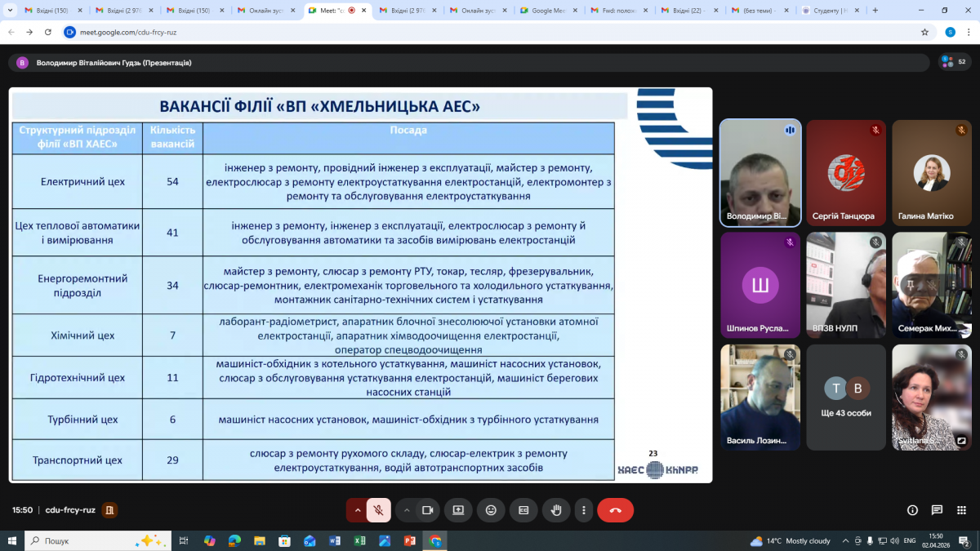The width and height of the screenshot is (980, 551).
Task: Click the presenter avatar B in header
Action: click(x=22, y=63)
